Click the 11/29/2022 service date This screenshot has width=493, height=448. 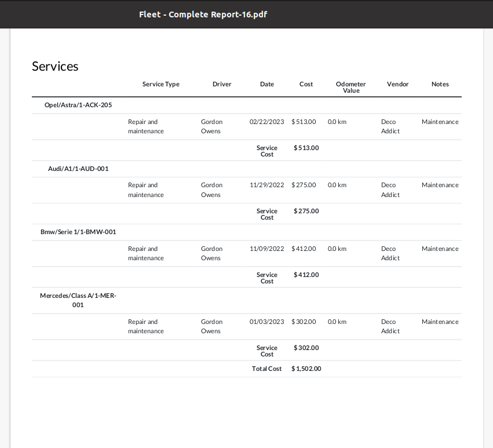pyautogui.click(x=266, y=185)
